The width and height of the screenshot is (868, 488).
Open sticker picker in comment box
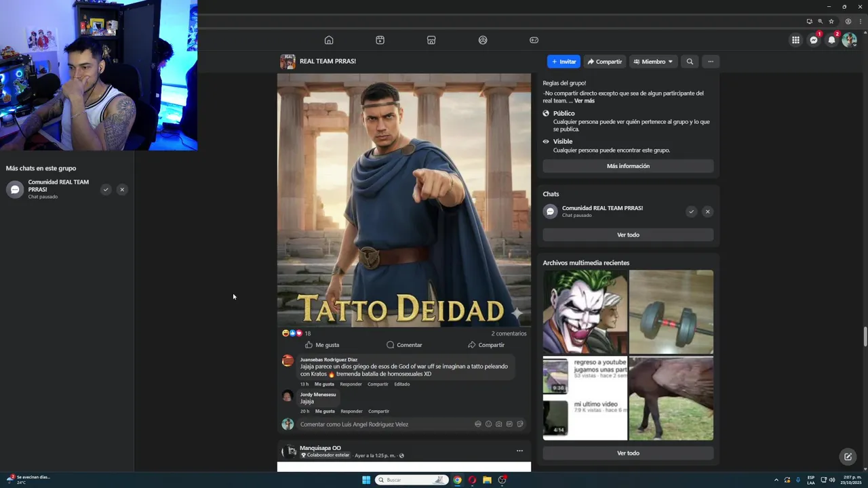[520, 424]
